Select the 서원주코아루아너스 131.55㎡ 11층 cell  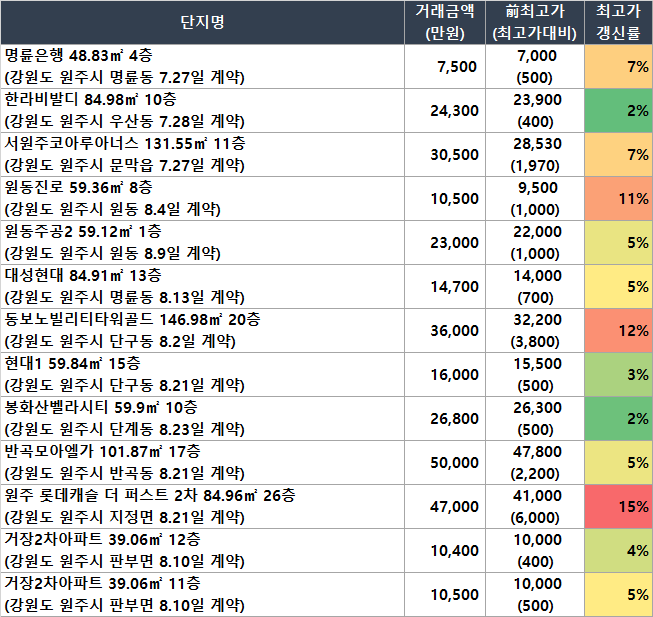tap(202, 155)
